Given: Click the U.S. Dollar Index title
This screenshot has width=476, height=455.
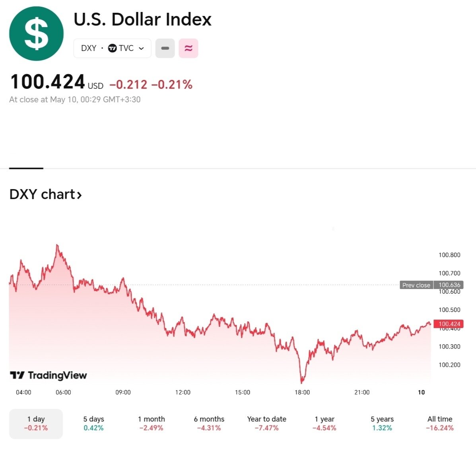Looking at the screenshot, I should 142,20.
